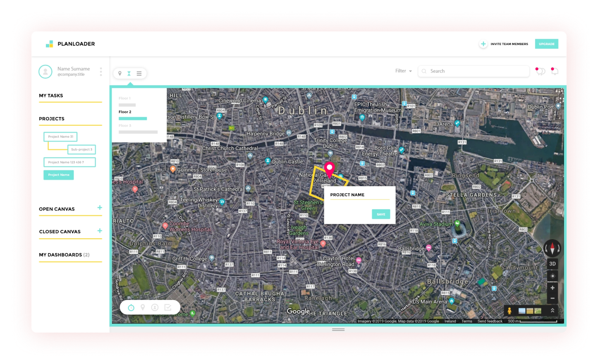This screenshot has width=598, height=364.
Task: Click the St Patrick's Cathedral map label
Action: (x=218, y=189)
